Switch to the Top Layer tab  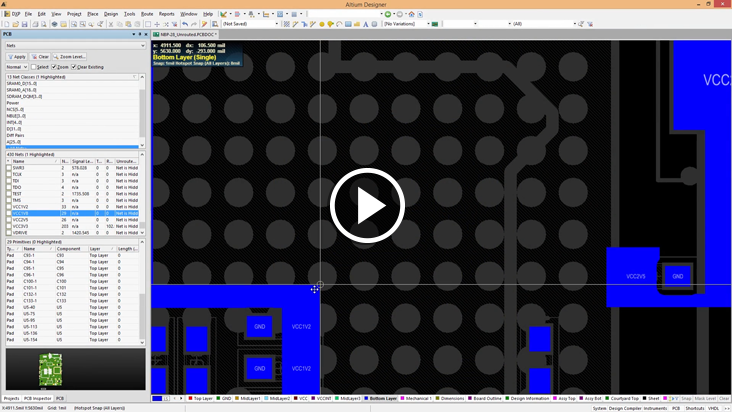[x=202, y=398]
